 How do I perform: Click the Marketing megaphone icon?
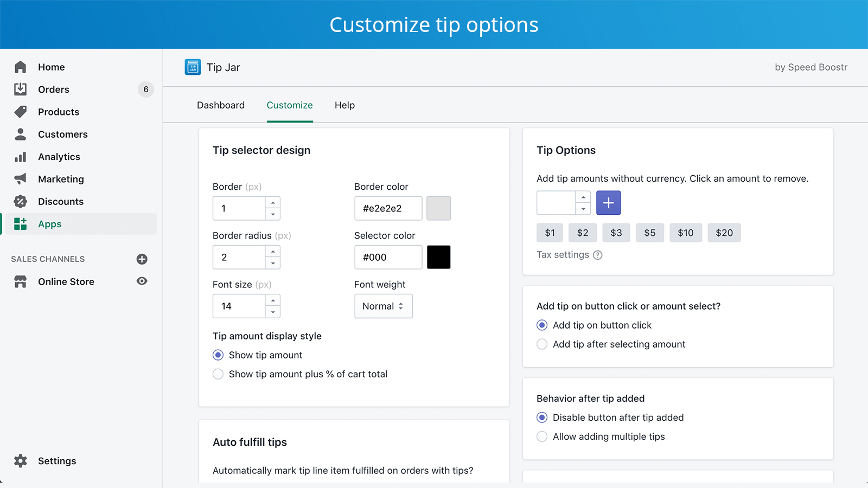pyautogui.click(x=21, y=179)
